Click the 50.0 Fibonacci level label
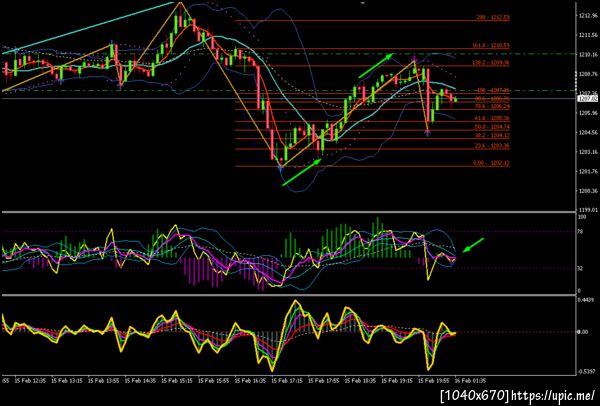The image size is (600, 406). coord(492,127)
